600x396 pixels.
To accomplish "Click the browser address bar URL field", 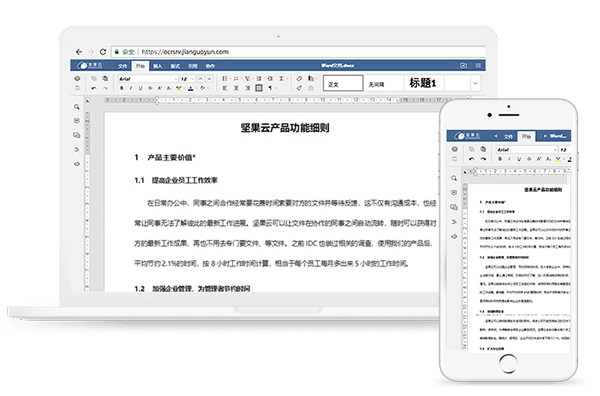I will click(298, 52).
